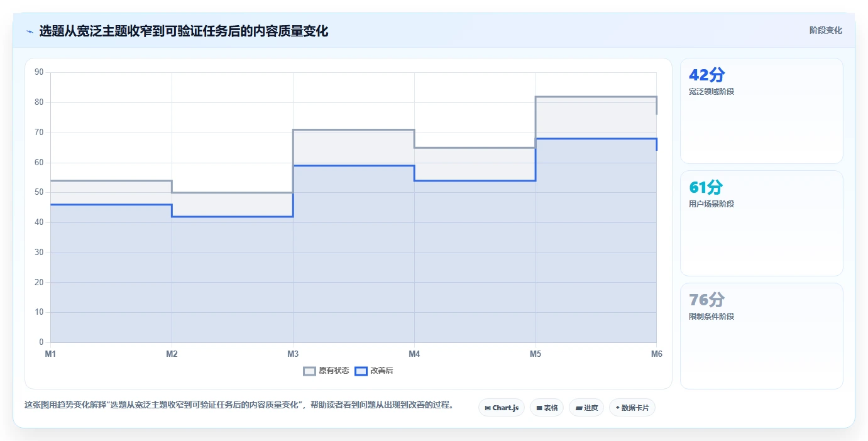868x441 pixels.
Task: Select the 表格 tag chip
Action: (x=547, y=408)
